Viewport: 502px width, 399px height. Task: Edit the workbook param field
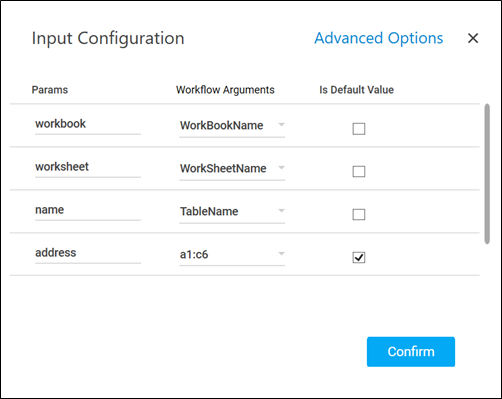tap(88, 125)
